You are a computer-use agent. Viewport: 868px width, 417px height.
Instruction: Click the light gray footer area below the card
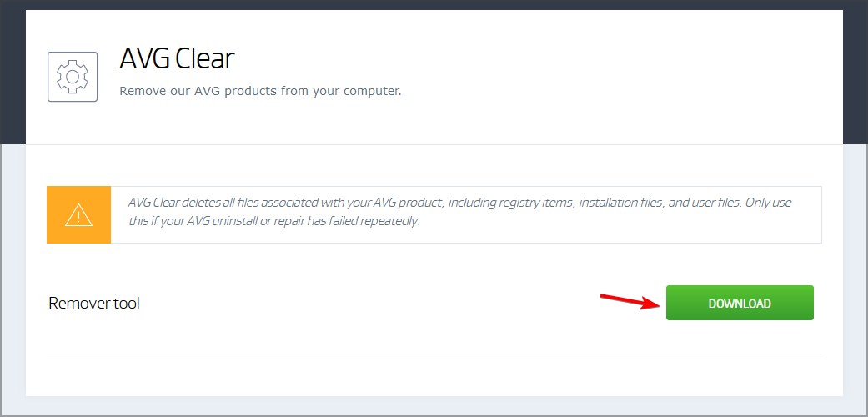[434, 406]
